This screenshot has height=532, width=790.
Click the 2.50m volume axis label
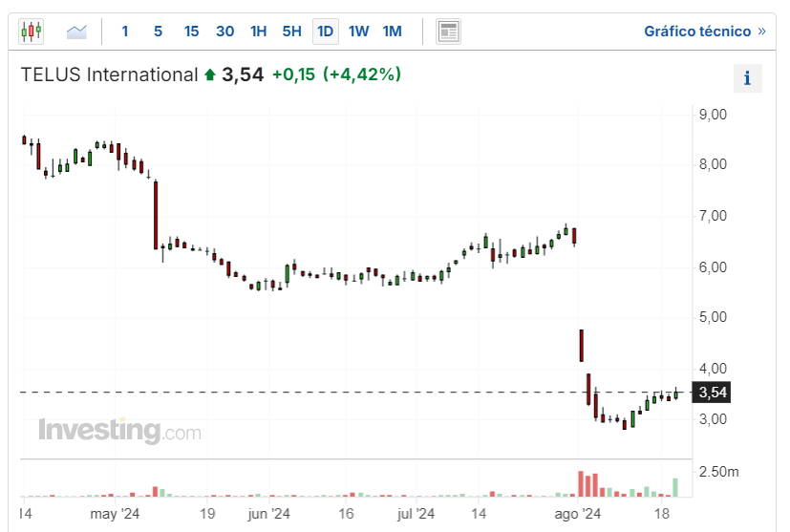(719, 472)
